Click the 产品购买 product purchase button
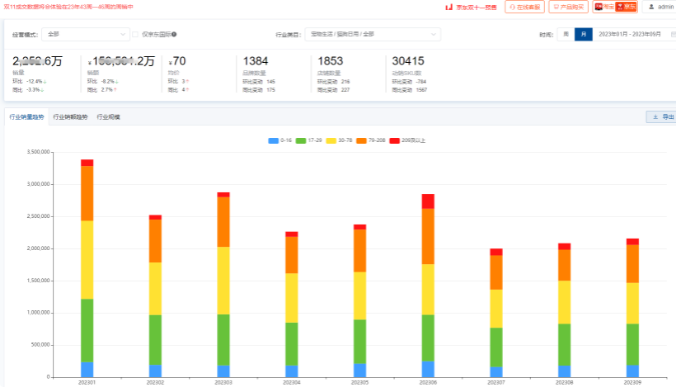This screenshot has height=392, width=678. tap(568, 7)
